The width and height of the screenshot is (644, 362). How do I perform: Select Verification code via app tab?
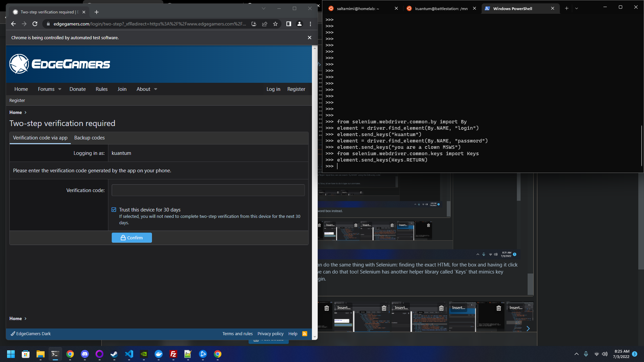[40, 138]
